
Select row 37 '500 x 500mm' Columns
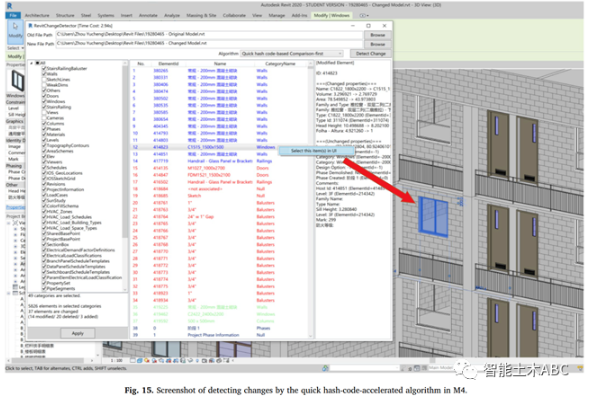219,321
